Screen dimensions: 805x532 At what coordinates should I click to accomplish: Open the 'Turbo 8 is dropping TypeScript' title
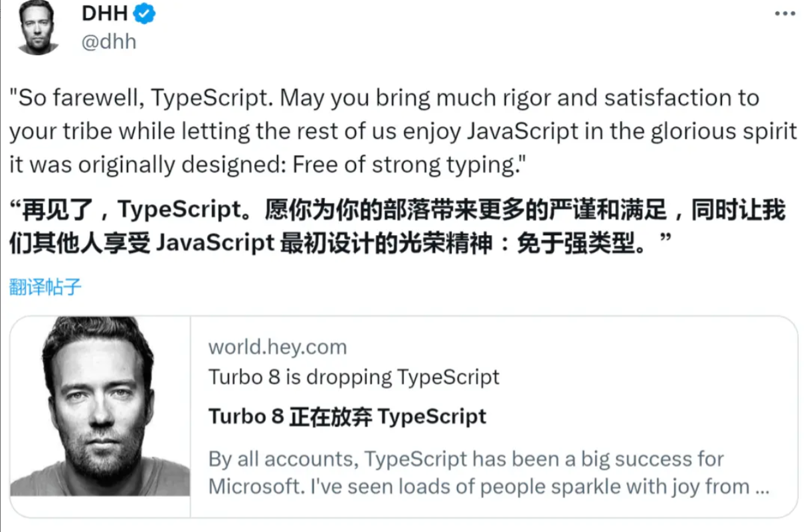(353, 377)
